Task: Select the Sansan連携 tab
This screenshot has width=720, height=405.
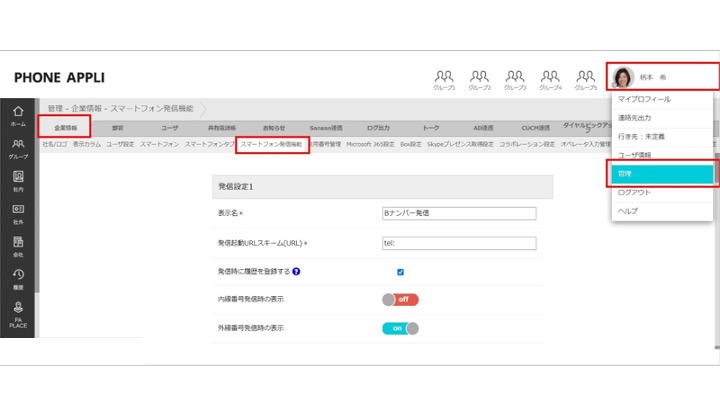Action: [326, 128]
